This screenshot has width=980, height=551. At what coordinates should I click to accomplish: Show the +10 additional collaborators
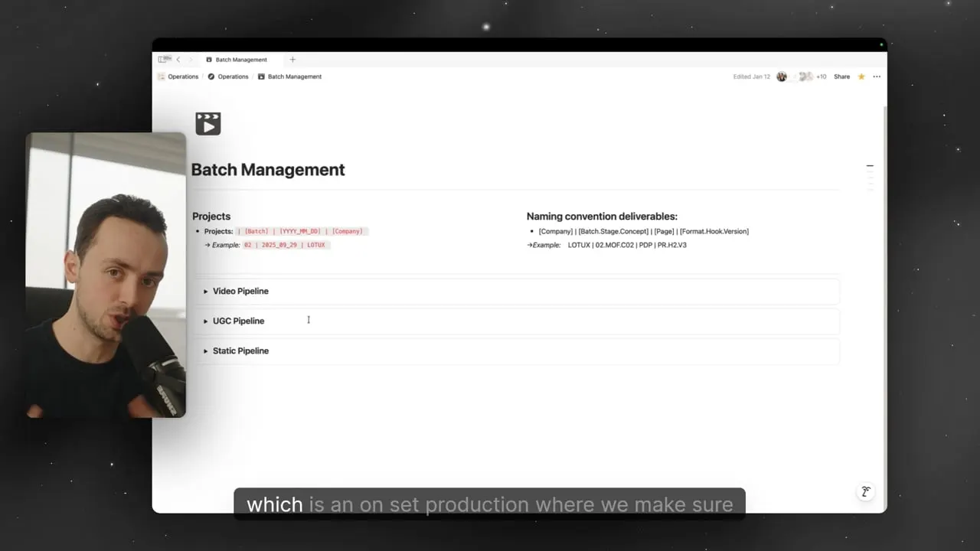821,77
